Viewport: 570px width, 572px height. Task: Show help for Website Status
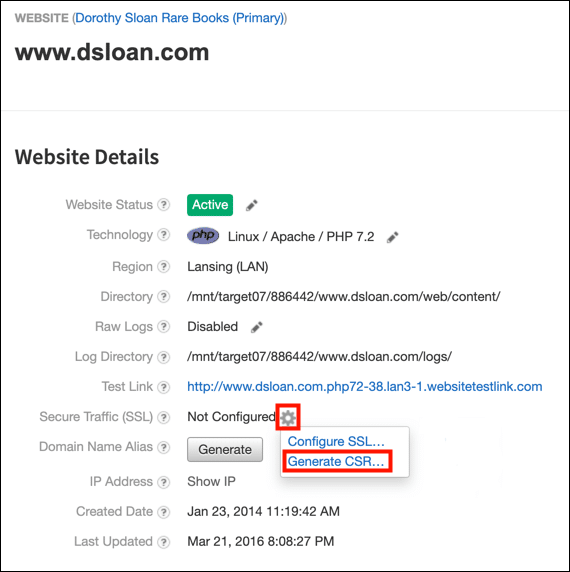click(x=163, y=205)
